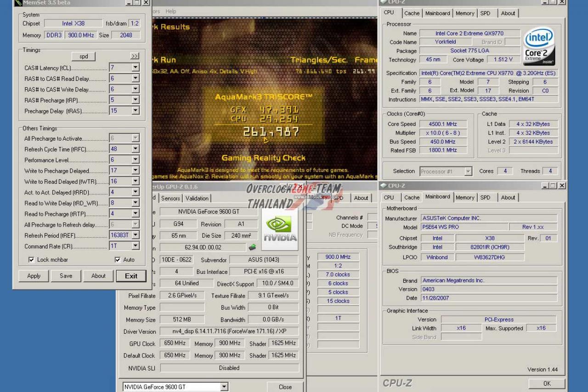Click the Save button in MemSet
Viewport: 588px width, 392px height.
[x=66, y=276]
